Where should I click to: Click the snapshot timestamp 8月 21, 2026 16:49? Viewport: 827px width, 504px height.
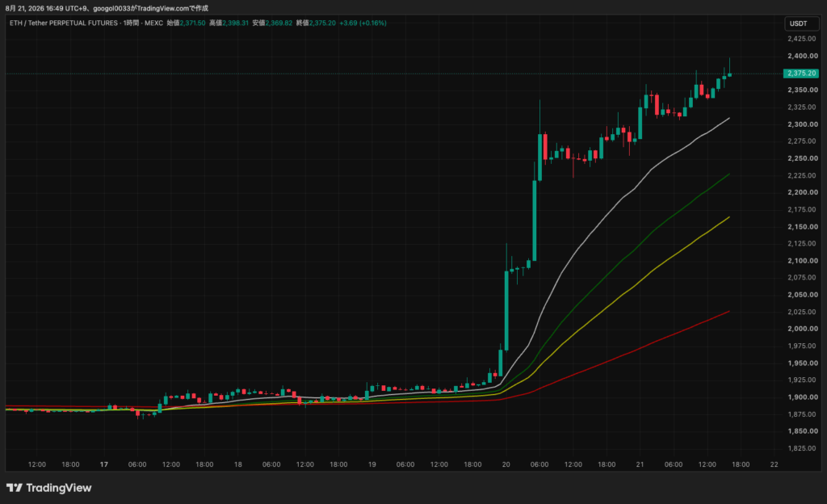tap(33, 8)
